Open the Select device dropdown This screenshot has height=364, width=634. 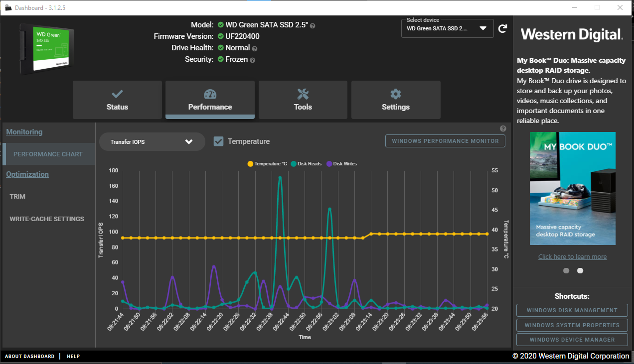[x=447, y=28]
